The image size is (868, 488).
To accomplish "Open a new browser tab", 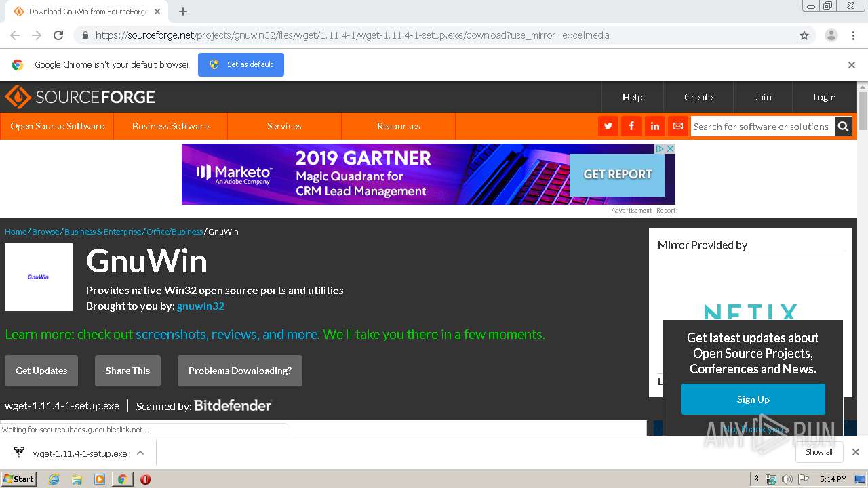I will [x=183, y=12].
